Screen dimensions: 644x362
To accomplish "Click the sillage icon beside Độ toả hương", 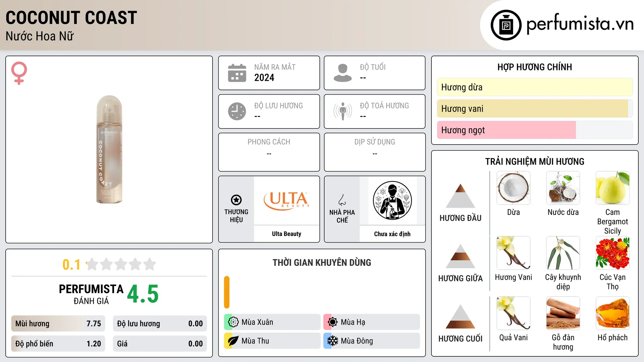I will (343, 111).
